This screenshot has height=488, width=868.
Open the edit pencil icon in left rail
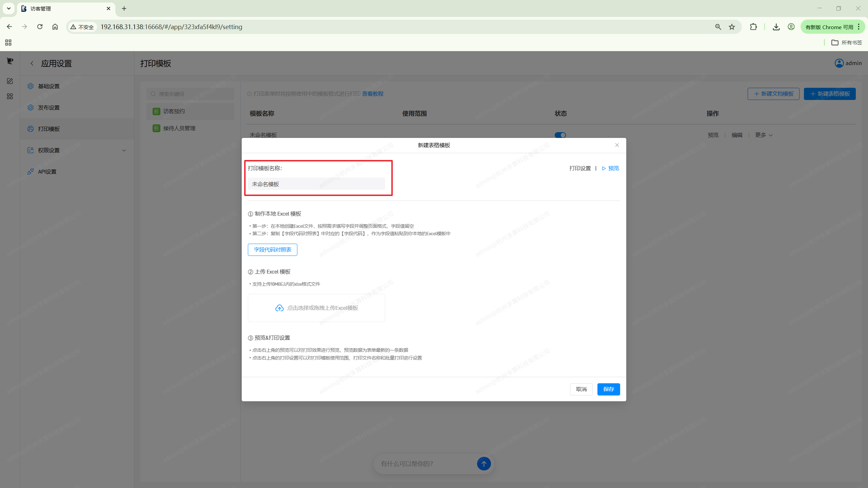click(x=10, y=81)
